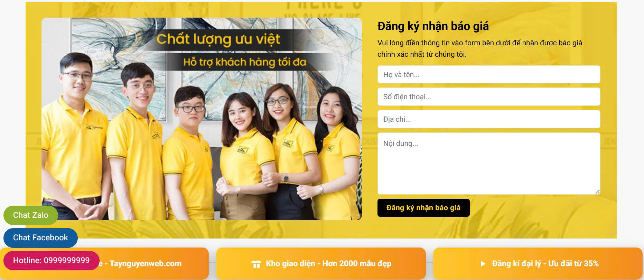Click the Đăng ký nhận báo giá form heading
Screen dimensions: 644x280
[433, 26]
